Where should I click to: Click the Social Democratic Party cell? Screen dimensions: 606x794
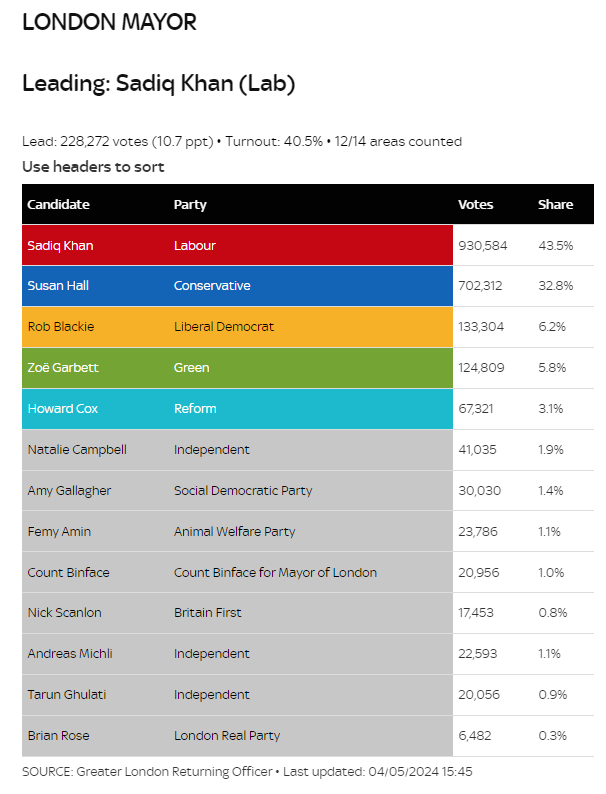[243, 491]
